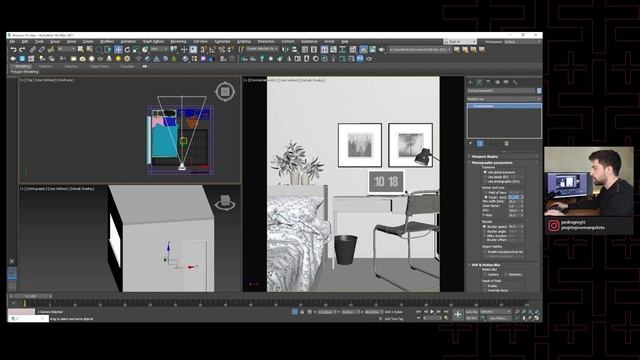The width and height of the screenshot is (640, 360).
Task: Toggle the 3D Snaps icon
Action: click(203, 49)
